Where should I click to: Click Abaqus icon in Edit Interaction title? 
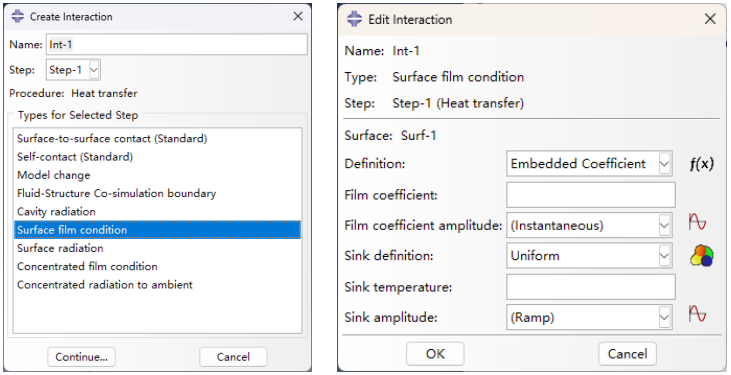point(354,19)
